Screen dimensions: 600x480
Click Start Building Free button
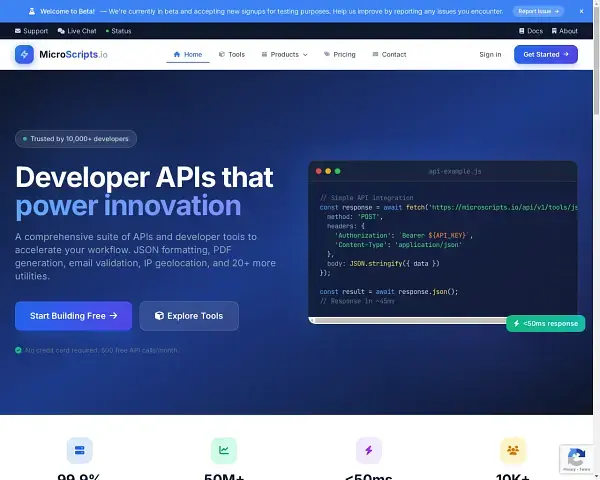point(73,316)
